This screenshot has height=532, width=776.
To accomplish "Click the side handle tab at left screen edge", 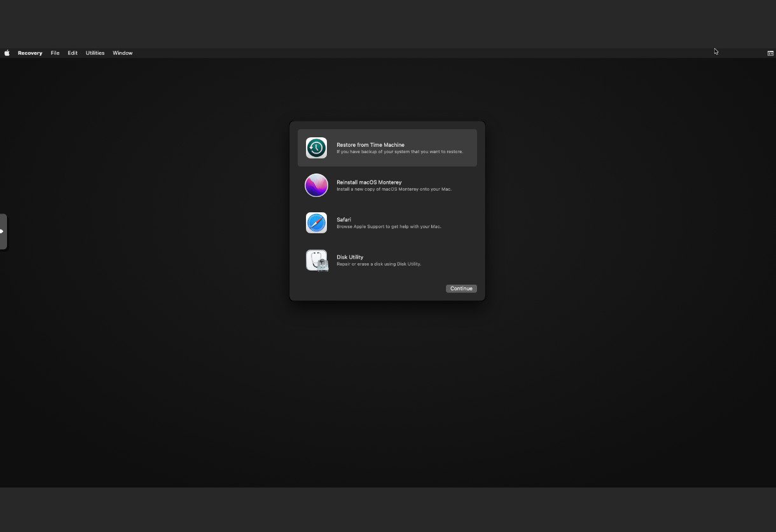I will pos(3,231).
